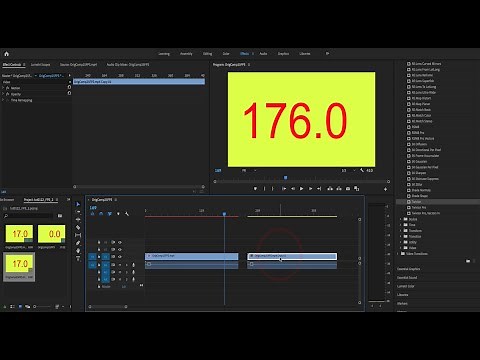480x360 pixels.
Task: Hide the V2 track with eye icon
Action: (x=120, y=249)
